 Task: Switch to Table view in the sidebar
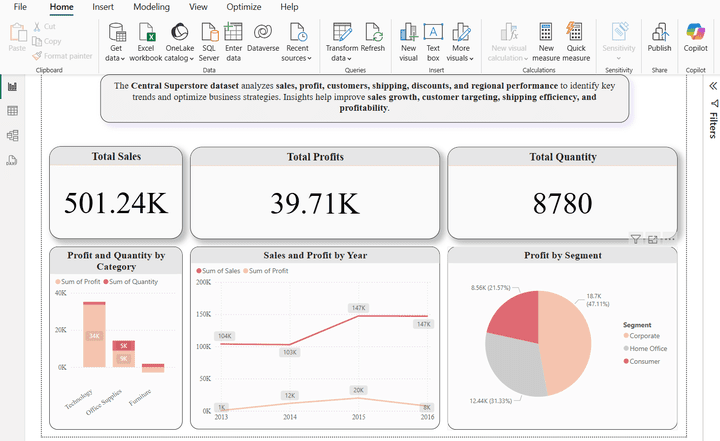pos(12,111)
